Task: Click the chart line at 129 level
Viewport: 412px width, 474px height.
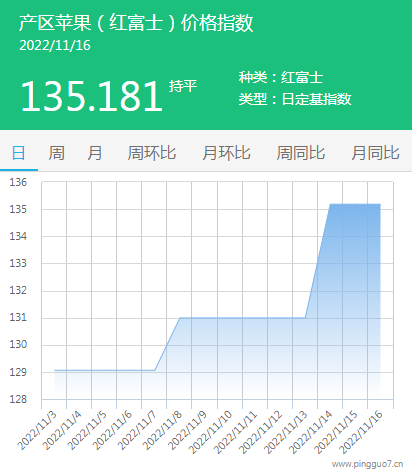Action: click(105, 370)
